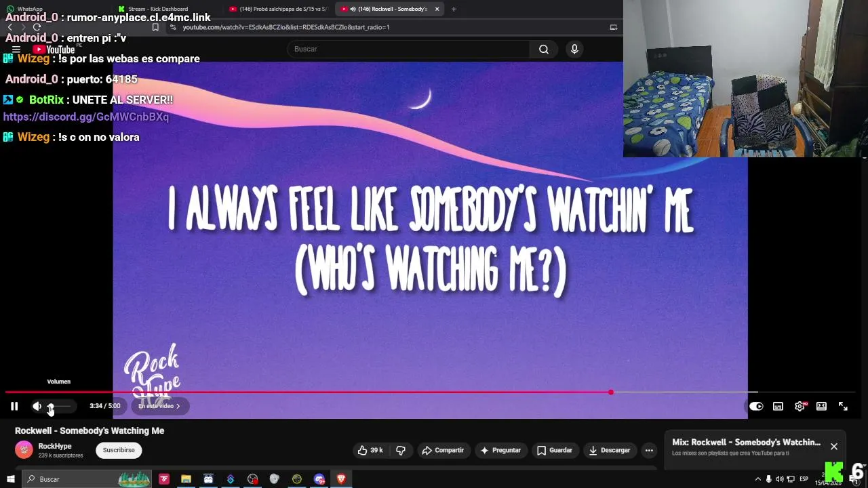The image size is (868, 488).
Task: Subscribe to RockHype with Suscribirse
Action: point(119,450)
